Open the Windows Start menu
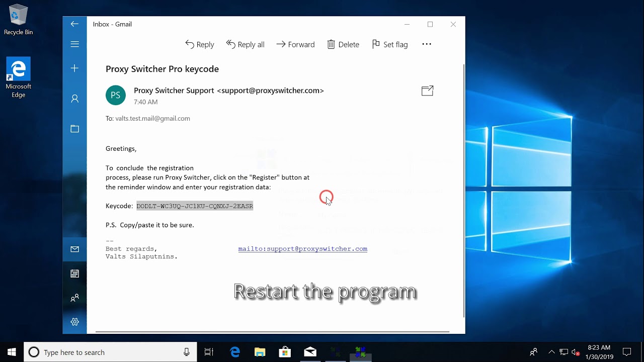Image resolution: width=644 pixels, height=362 pixels. coord(12,352)
